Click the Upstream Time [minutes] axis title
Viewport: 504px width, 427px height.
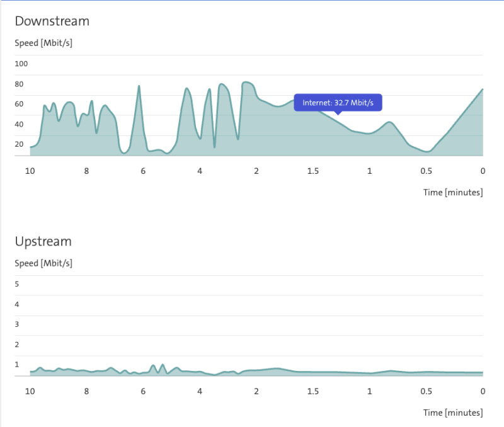coord(453,413)
